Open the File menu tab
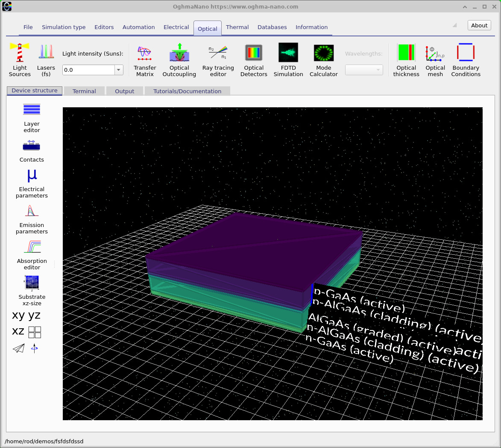This screenshot has width=501, height=448. [x=28, y=27]
